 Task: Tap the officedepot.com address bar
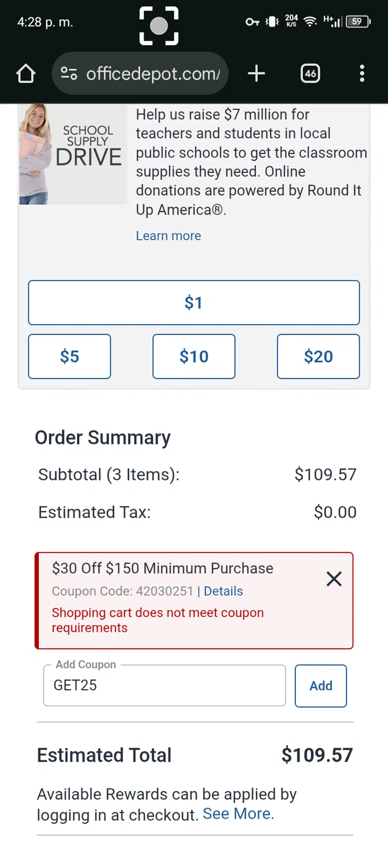point(153,74)
